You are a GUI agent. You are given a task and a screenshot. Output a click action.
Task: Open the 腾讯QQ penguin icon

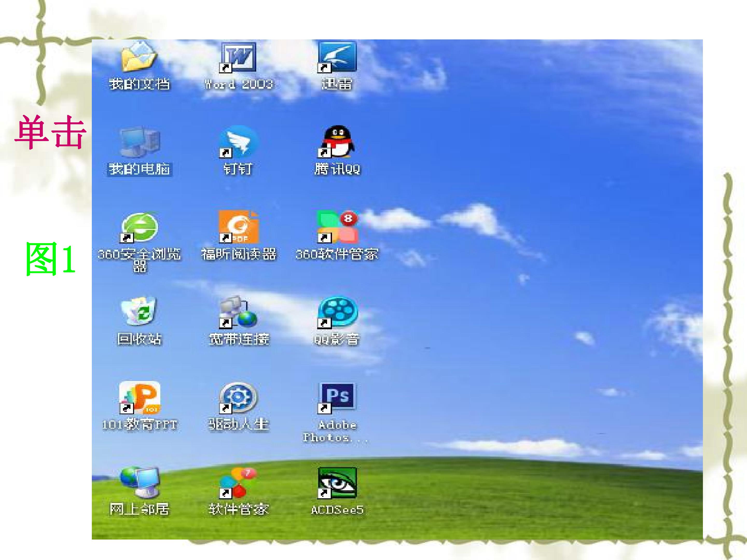point(337,142)
